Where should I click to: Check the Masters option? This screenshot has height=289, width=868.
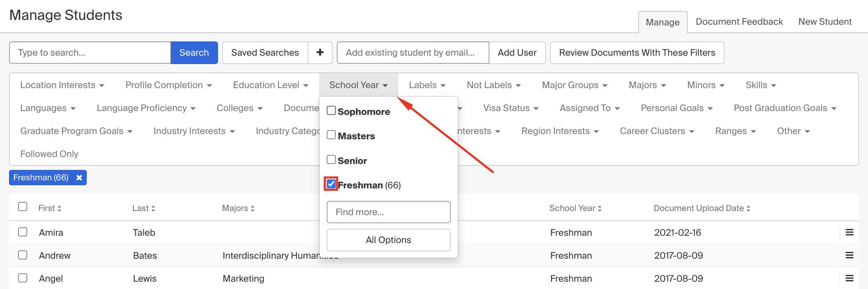click(x=331, y=135)
